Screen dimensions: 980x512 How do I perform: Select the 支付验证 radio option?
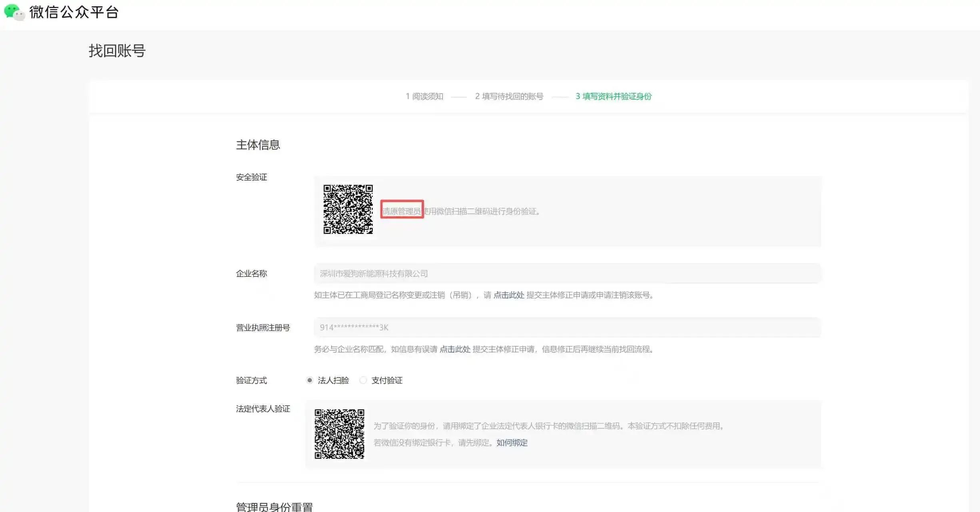click(363, 380)
